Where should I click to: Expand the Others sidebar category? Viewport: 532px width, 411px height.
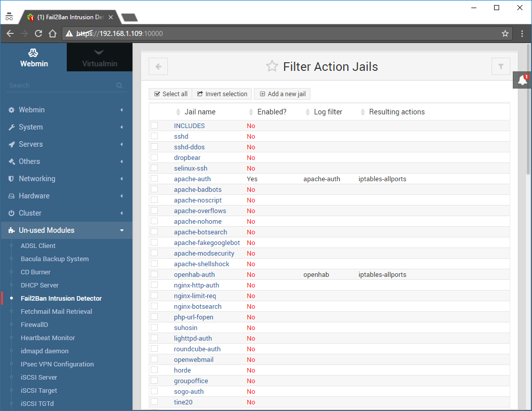point(66,161)
